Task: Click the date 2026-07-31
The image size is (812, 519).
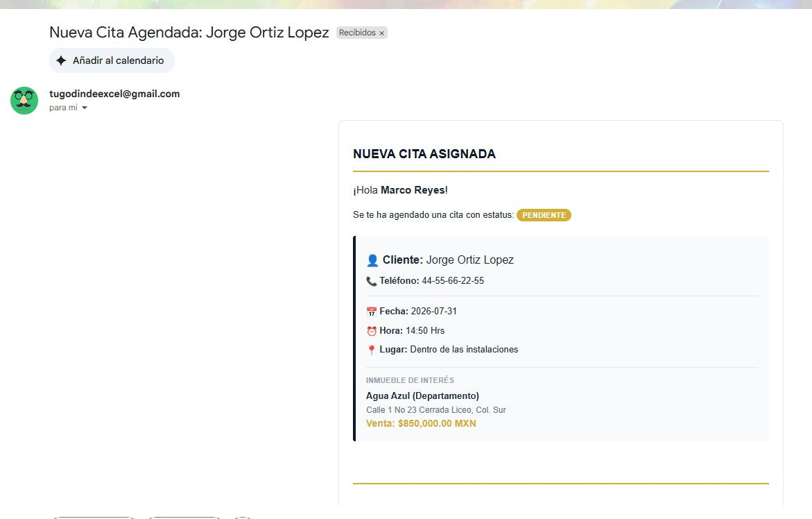Action: [433, 312]
